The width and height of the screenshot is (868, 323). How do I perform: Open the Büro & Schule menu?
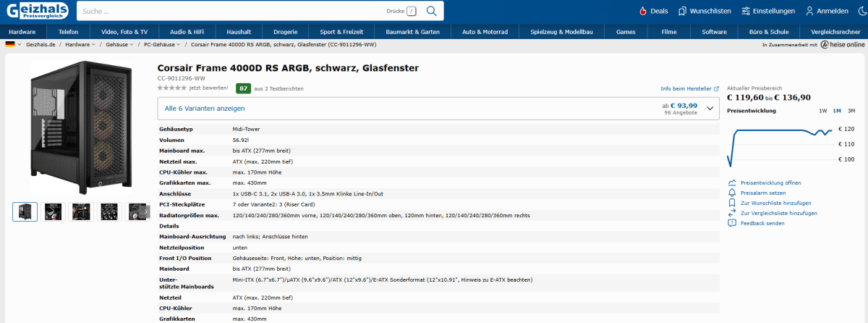(x=769, y=32)
